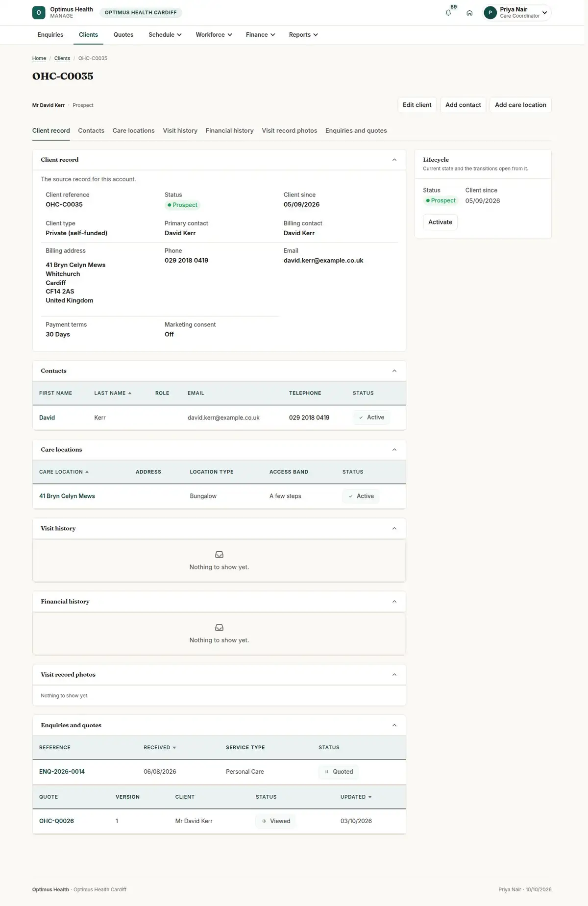
Task: Expand the Schedule menu
Action: pos(165,35)
